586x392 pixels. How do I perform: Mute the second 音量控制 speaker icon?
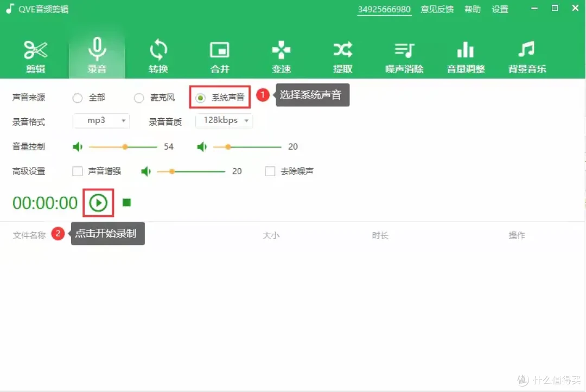[202, 147]
